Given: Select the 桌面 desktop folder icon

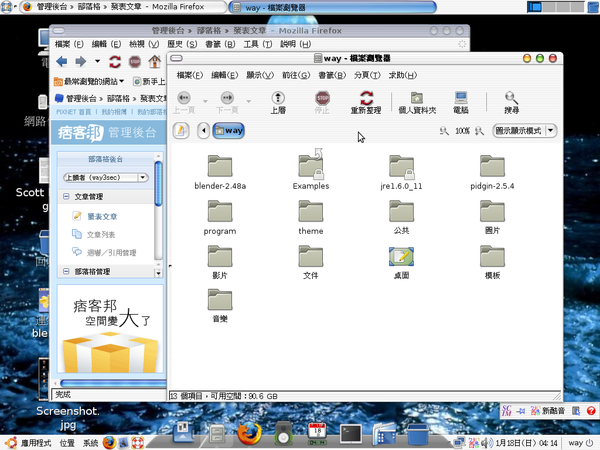Looking at the screenshot, I should 401,262.
